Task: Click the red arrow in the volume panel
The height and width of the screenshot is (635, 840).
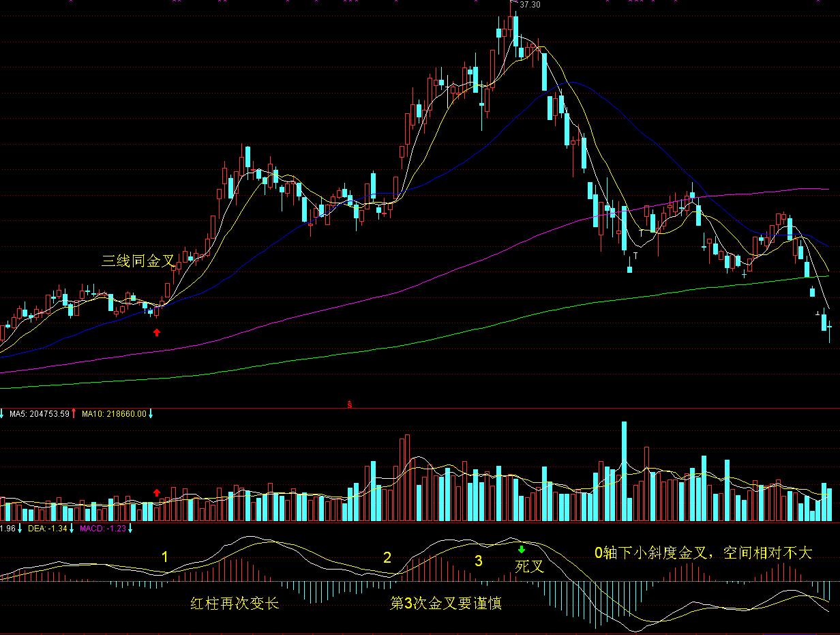Action: pyautogui.click(x=157, y=492)
